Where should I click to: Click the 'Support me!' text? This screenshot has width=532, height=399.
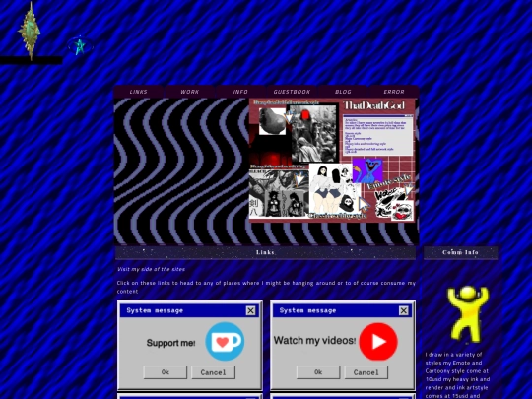170,343
